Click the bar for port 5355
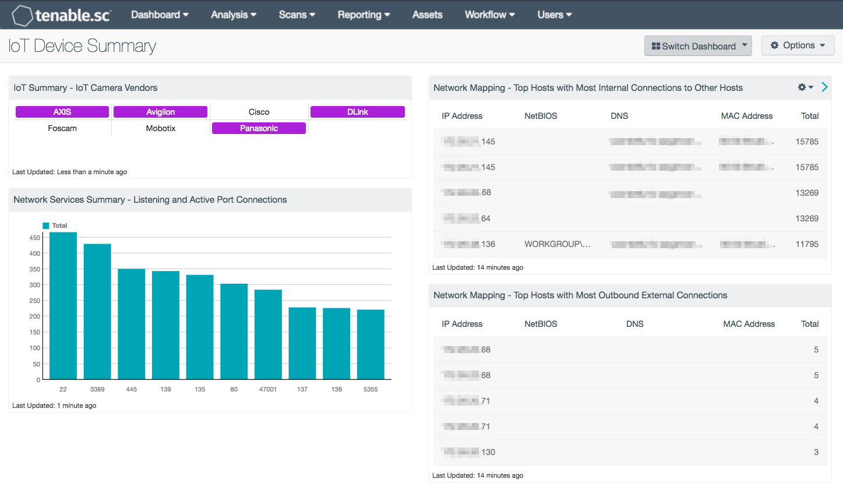Viewport: 843px width, 504px height. (x=371, y=344)
